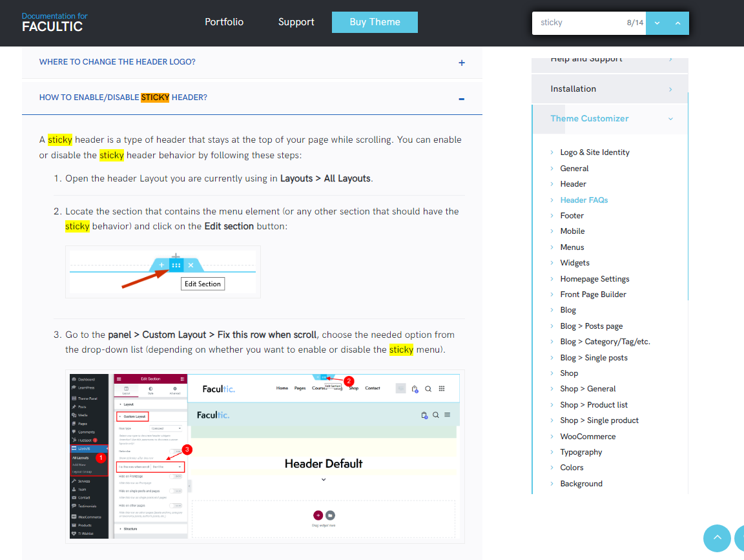The width and height of the screenshot is (744, 560).
Task: Click the FACULTIC documentation logo
Action: (x=54, y=23)
